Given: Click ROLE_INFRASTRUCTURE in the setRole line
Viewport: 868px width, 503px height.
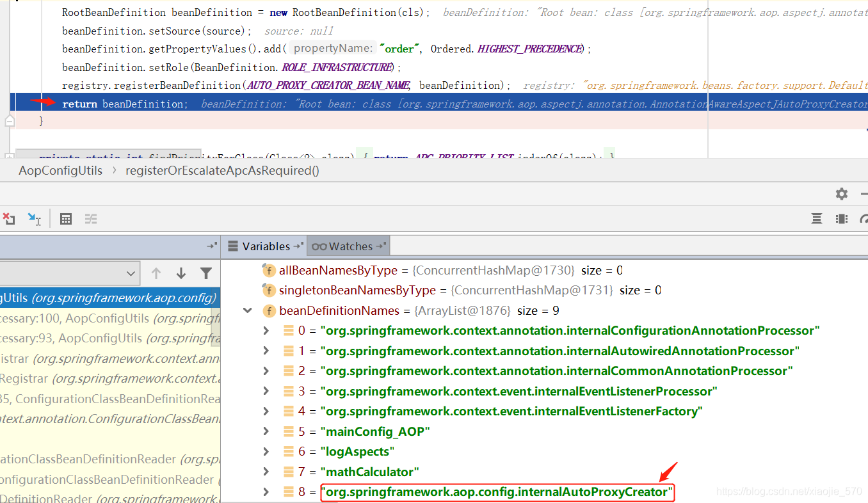Looking at the screenshot, I should point(337,67).
